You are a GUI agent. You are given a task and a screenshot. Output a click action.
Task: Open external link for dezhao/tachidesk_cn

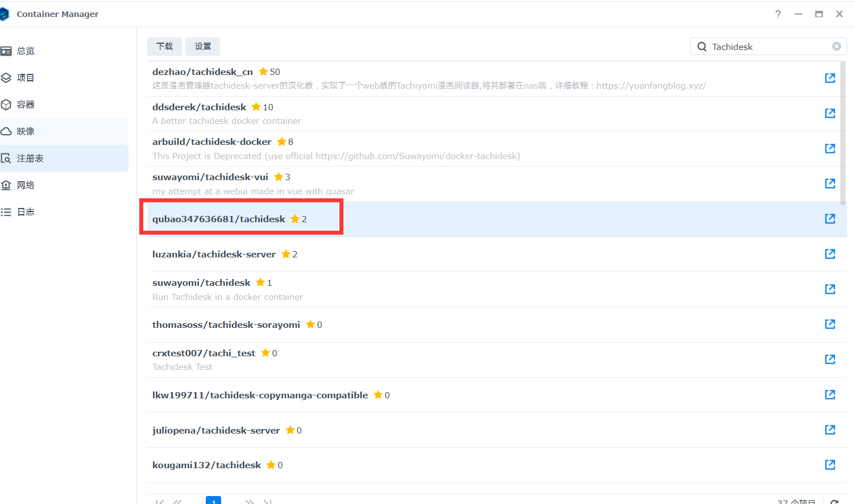(x=830, y=78)
